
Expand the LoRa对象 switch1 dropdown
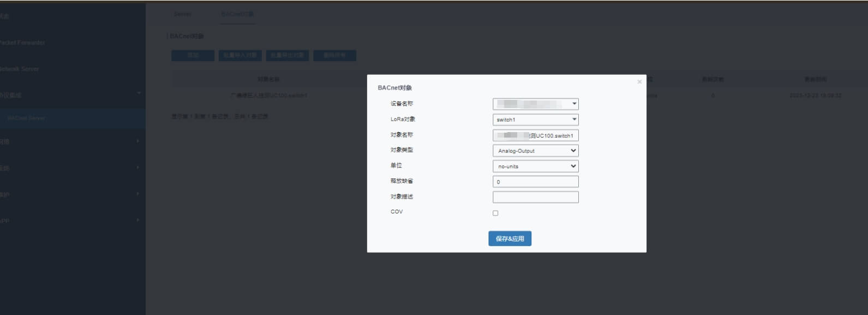pos(535,120)
